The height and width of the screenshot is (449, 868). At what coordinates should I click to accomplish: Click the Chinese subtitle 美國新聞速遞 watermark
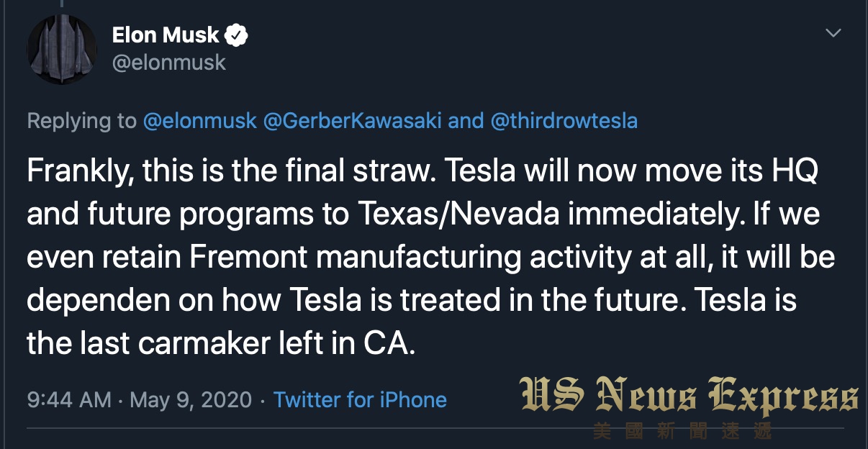pos(682,432)
